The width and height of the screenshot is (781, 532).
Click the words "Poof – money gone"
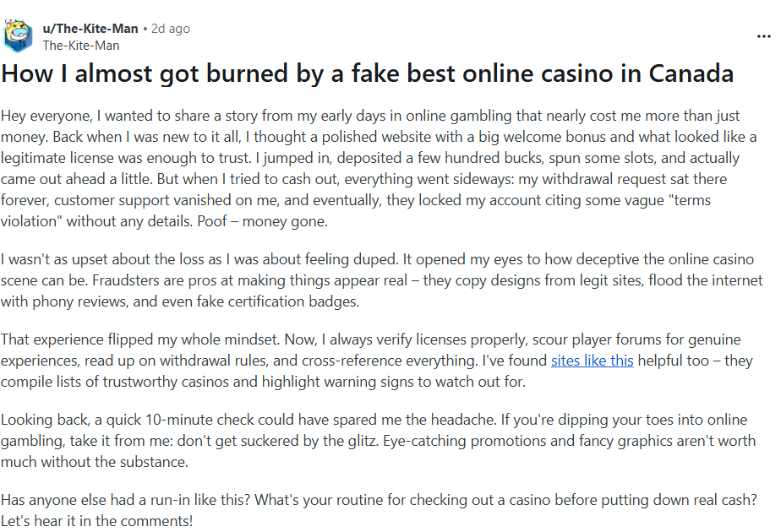(x=287, y=220)
